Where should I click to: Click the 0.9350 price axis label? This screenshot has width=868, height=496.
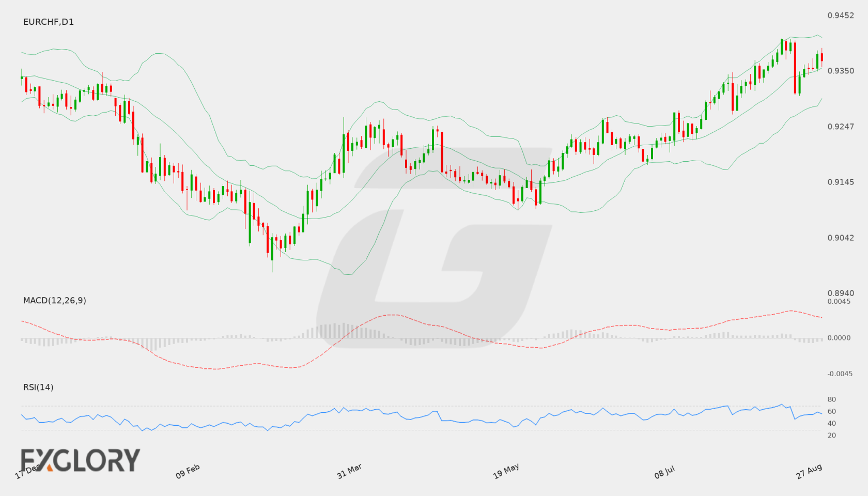click(x=841, y=71)
